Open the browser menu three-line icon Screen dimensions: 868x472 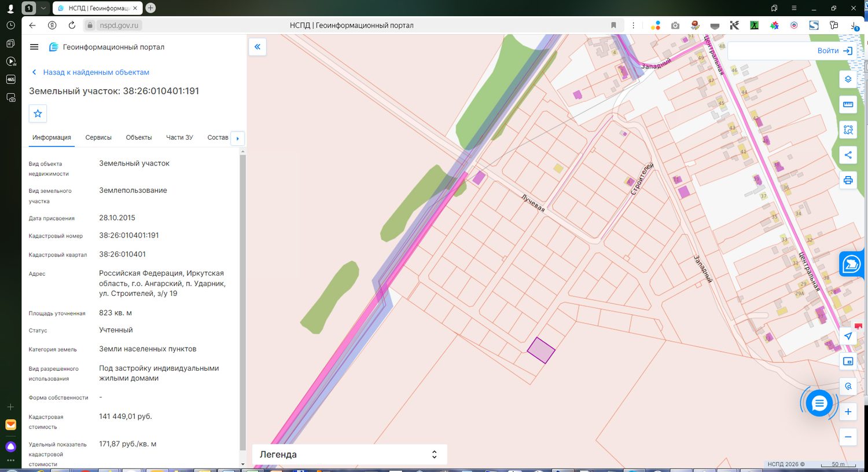[794, 8]
